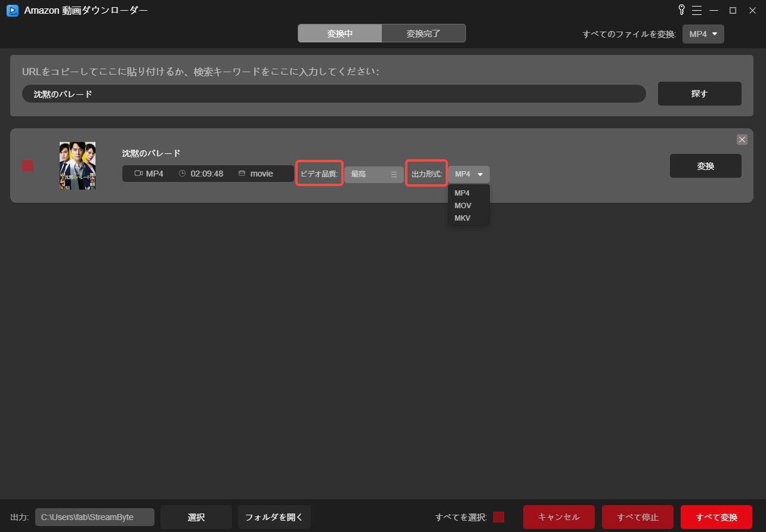Screen dimensions: 766x532
Task: Click the 探す search button
Action: [x=699, y=94]
